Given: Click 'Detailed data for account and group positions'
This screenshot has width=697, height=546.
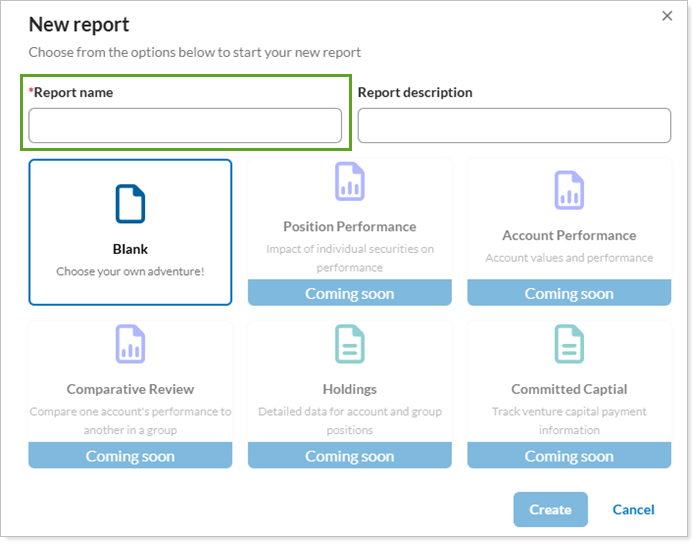Looking at the screenshot, I should pyautogui.click(x=350, y=421).
